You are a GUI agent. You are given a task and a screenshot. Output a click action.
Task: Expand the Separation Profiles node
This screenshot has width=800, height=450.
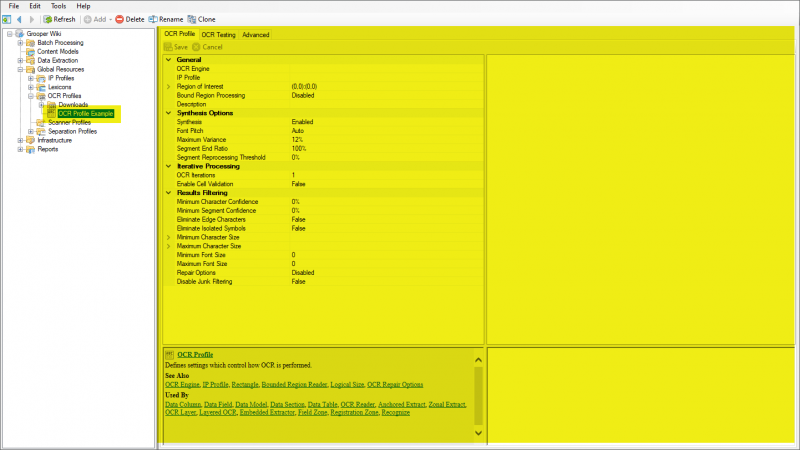[x=31, y=132]
